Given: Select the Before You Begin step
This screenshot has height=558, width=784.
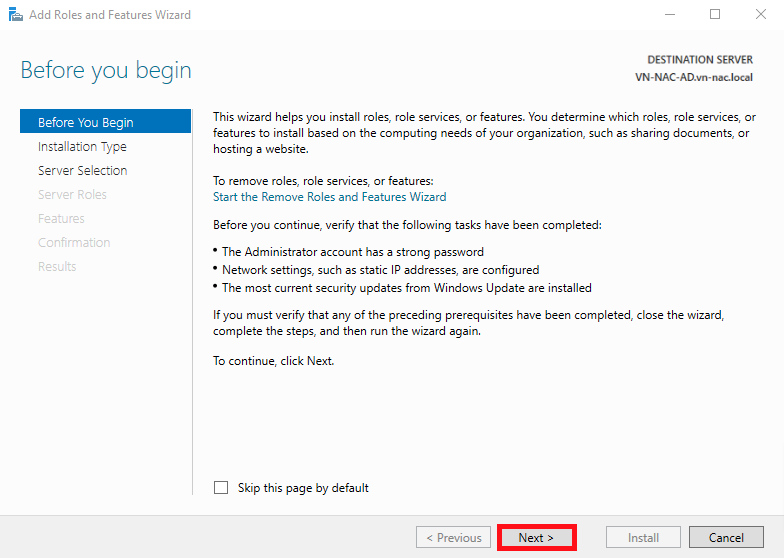Looking at the screenshot, I should 86,122.
